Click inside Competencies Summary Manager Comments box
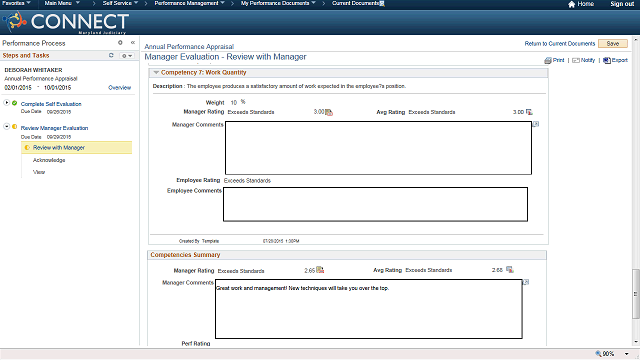The height and width of the screenshot is (360, 640). 369,309
